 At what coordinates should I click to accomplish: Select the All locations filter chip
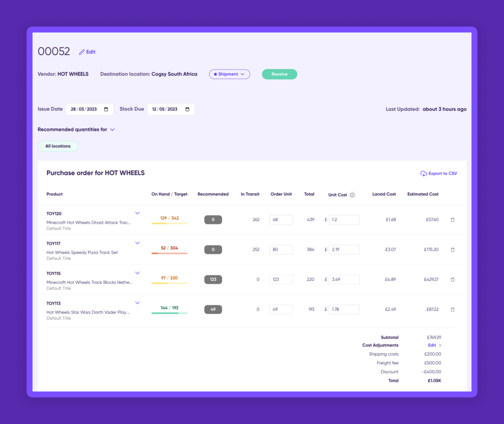58,146
